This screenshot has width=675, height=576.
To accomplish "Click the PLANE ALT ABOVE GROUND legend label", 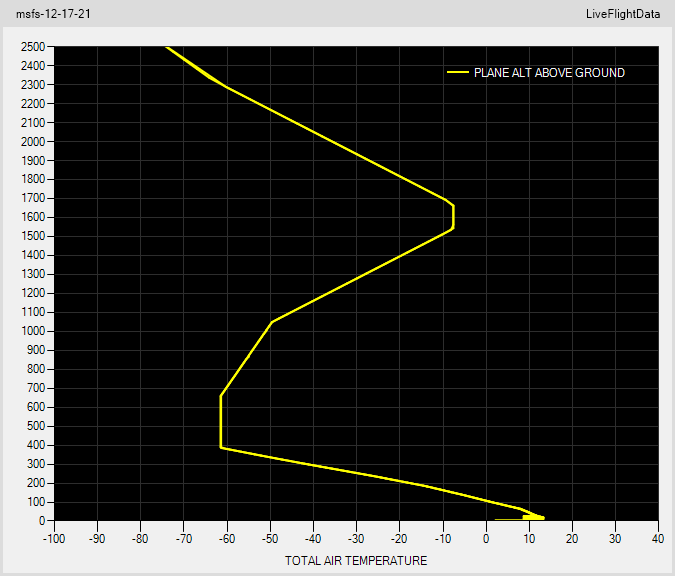I will 549,73.
